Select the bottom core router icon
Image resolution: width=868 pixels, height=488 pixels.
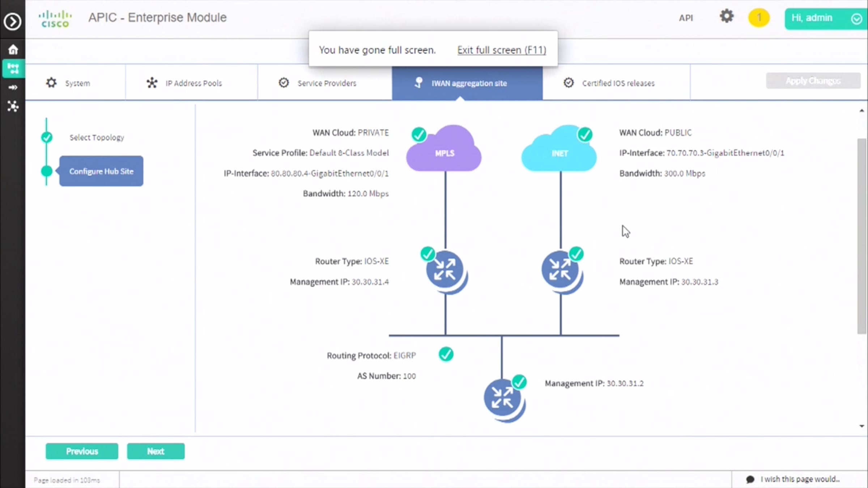click(504, 400)
